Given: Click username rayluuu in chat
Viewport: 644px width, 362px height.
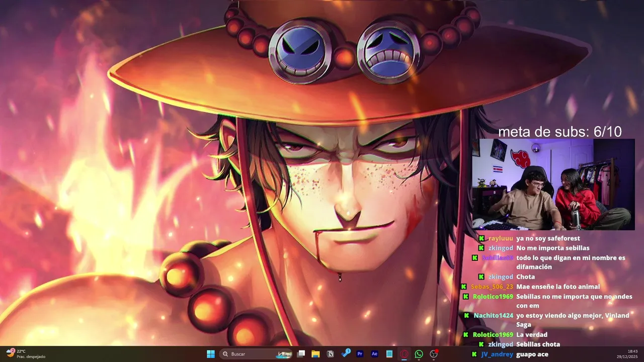Looking at the screenshot, I should 501,238.
